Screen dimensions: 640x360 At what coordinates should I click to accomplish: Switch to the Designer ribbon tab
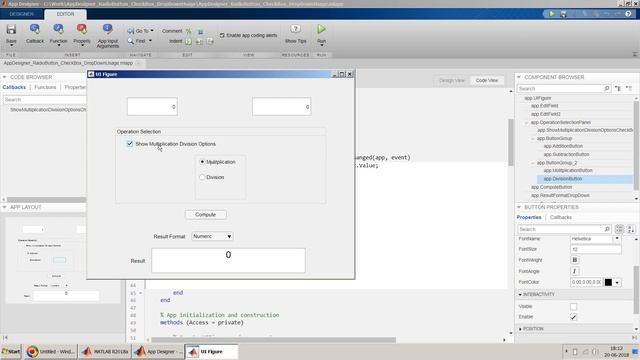pos(22,14)
